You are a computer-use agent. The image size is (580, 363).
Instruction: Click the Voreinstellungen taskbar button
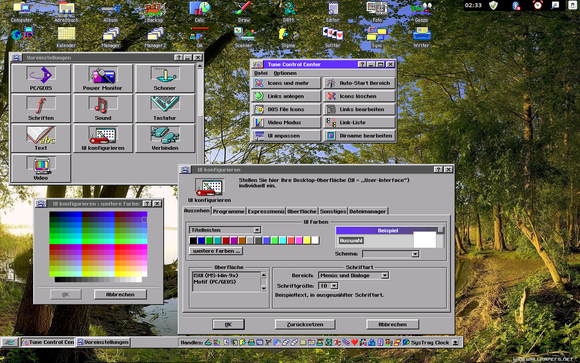click(103, 342)
